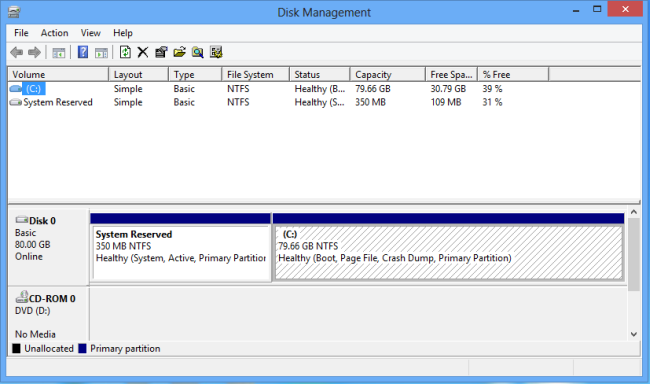650x384 pixels.
Task: Click the 39 % free cell
Action: pos(492,89)
